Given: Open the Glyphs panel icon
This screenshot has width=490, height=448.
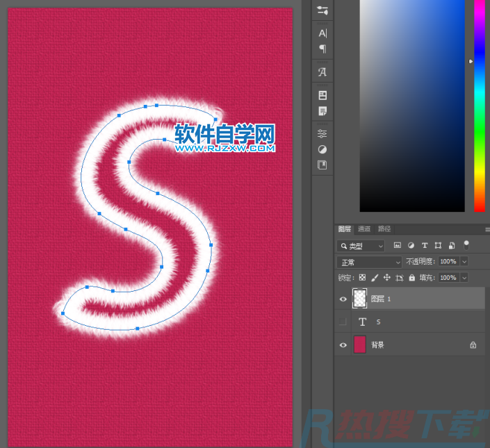Looking at the screenshot, I should [x=322, y=72].
